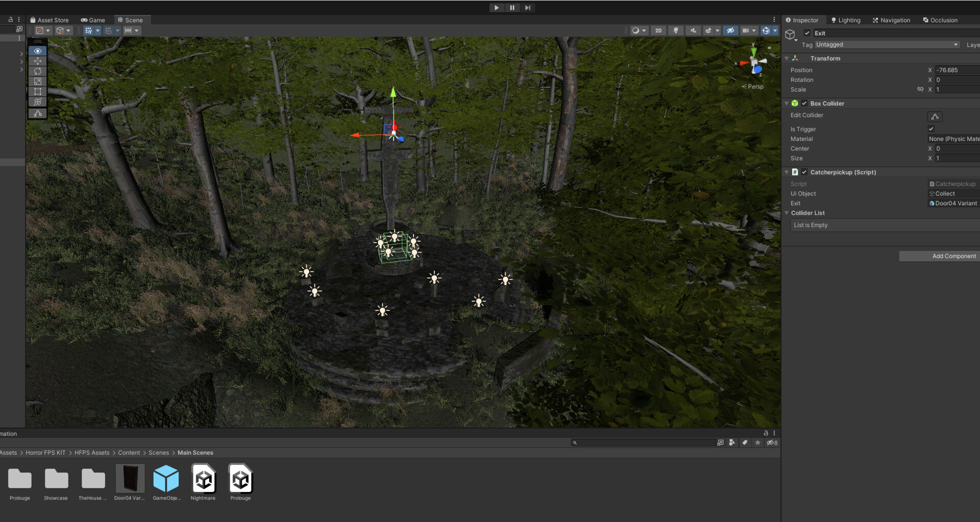Collapse the Collider List section
Screen dimensions: 980x522
[787, 213]
